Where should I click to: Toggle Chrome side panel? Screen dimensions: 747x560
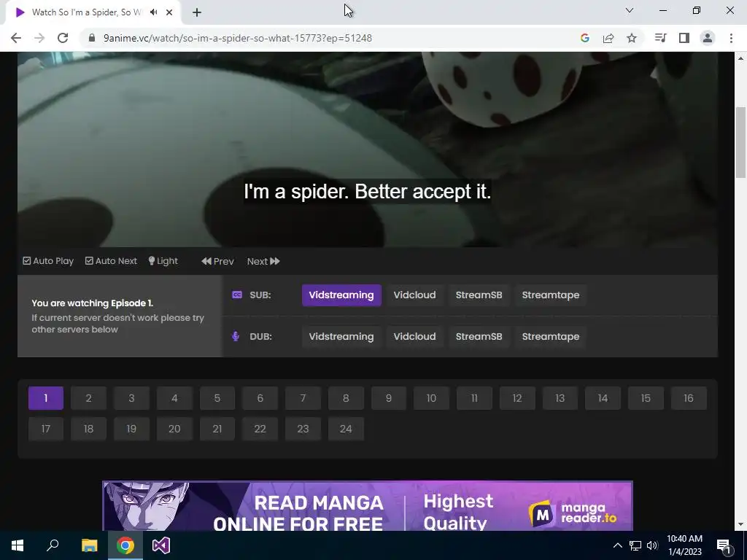[x=684, y=38]
